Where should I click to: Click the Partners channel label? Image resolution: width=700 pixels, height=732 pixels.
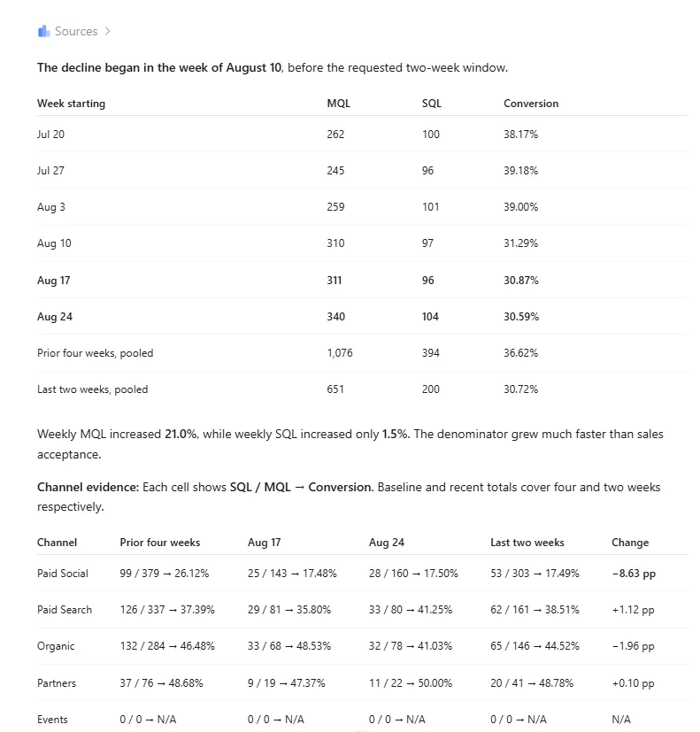[x=57, y=683]
